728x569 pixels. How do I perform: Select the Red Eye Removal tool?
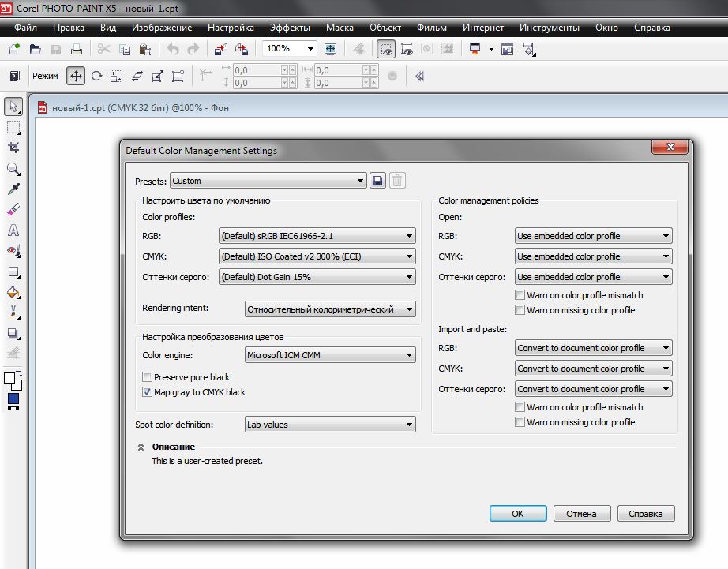[13, 251]
